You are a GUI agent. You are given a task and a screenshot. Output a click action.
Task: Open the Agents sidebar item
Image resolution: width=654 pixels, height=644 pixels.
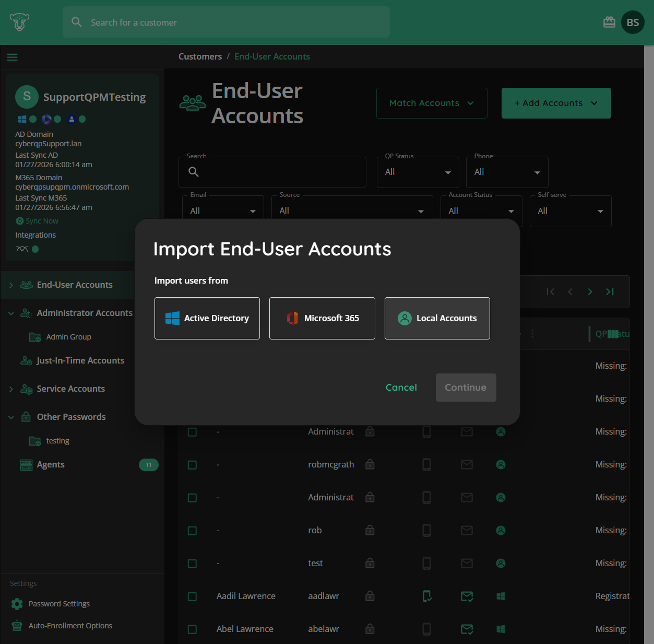point(51,464)
